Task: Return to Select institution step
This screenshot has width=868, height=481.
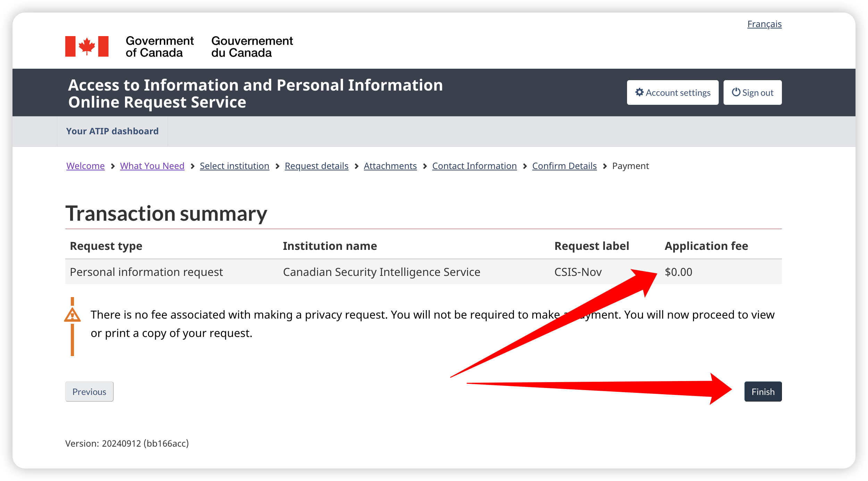Action: coord(235,166)
